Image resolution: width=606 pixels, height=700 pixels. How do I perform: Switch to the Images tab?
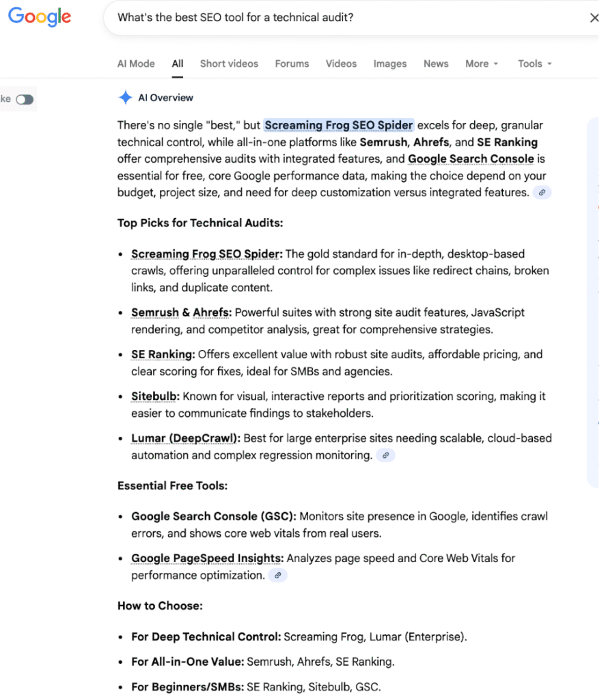point(389,64)
